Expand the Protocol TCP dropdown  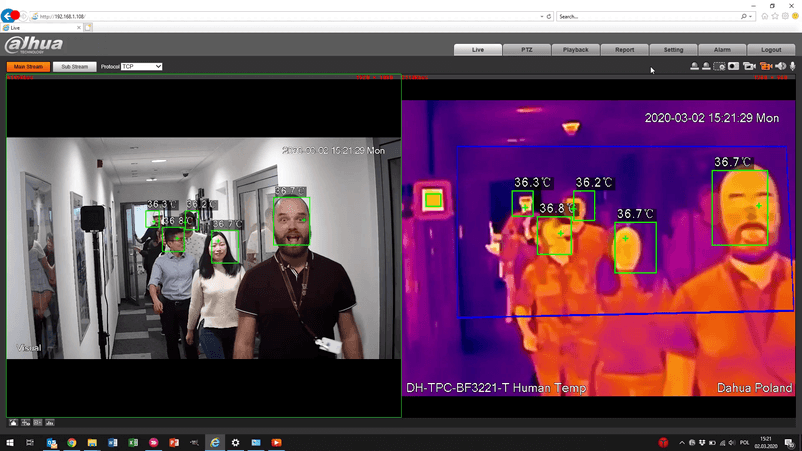tap(142, 67)
